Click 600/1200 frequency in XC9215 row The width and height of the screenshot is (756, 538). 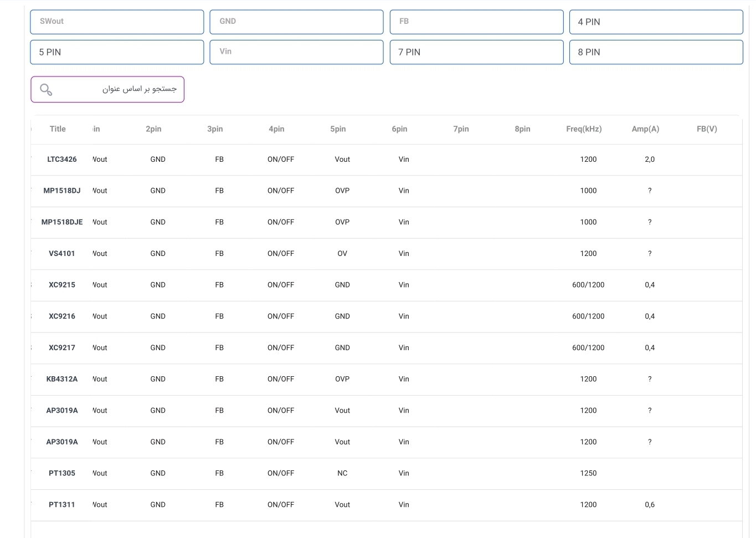coord(588,285)
